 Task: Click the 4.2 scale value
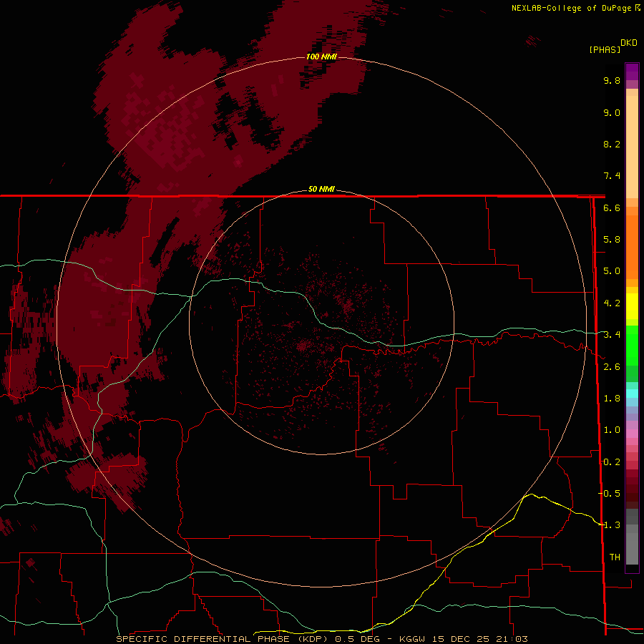612,303
